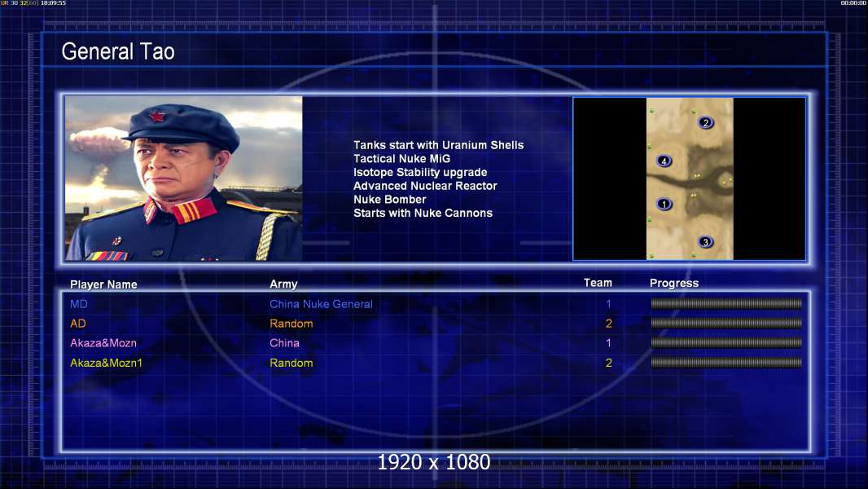Click AD's loading progress bar
This screenshot has height=489, width=868.
tap(726, 323)
